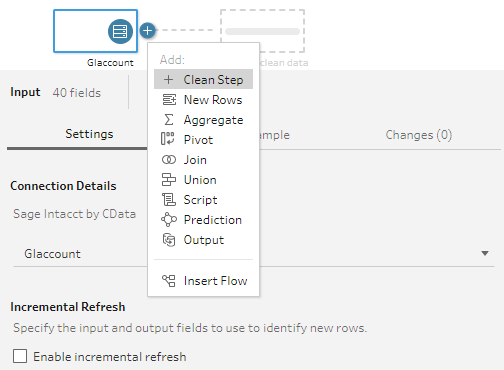This screenshot has width=504, height=370.
Task: Click the Glaccount step label
Action: point(110,63)
